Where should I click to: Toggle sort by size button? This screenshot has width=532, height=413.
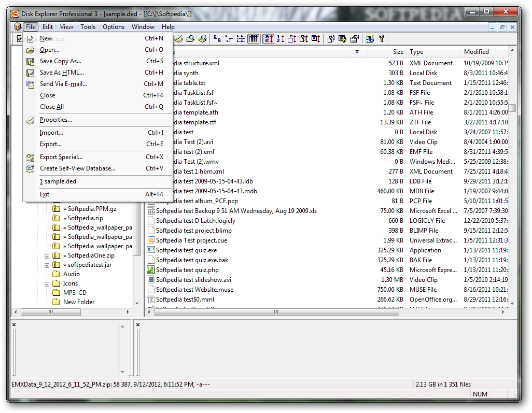click(x=292, y=39)
